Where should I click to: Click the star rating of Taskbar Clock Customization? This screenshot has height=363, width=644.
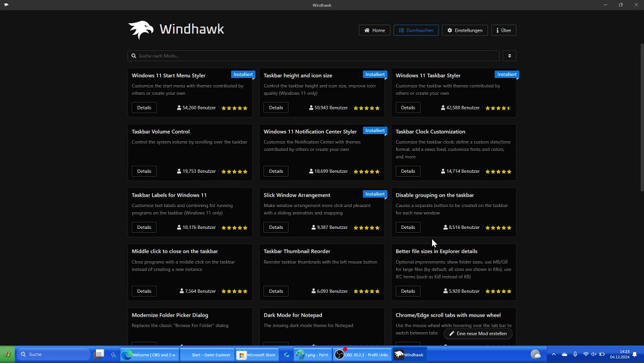click(498, 172)
